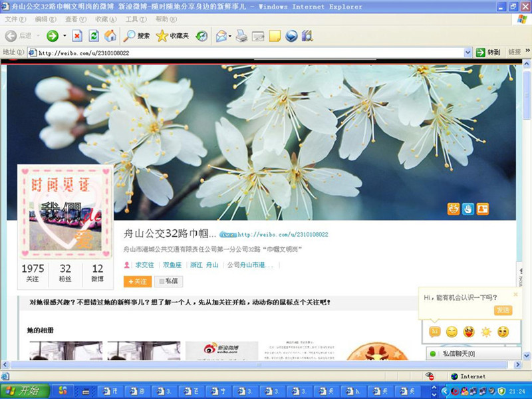The width and height of the screenshot is (532, 399).
Task: Open the 新浪微博 logo album thumbnail
Action: [x=222, y=350]
